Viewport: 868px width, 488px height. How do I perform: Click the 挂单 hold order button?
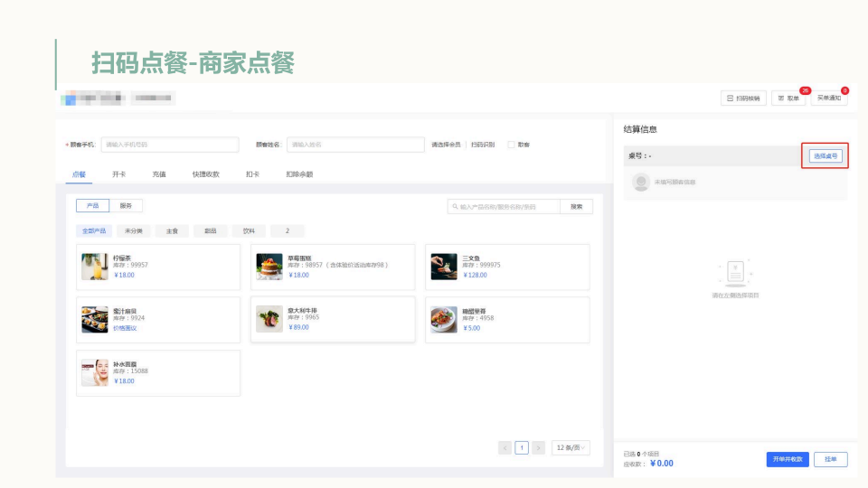coord(830,459)
